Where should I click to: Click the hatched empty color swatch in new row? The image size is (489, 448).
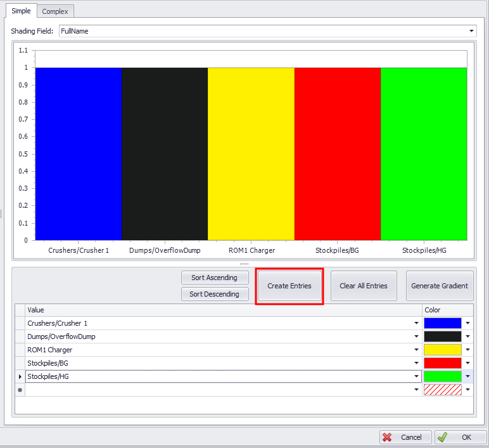click(442, 390)
